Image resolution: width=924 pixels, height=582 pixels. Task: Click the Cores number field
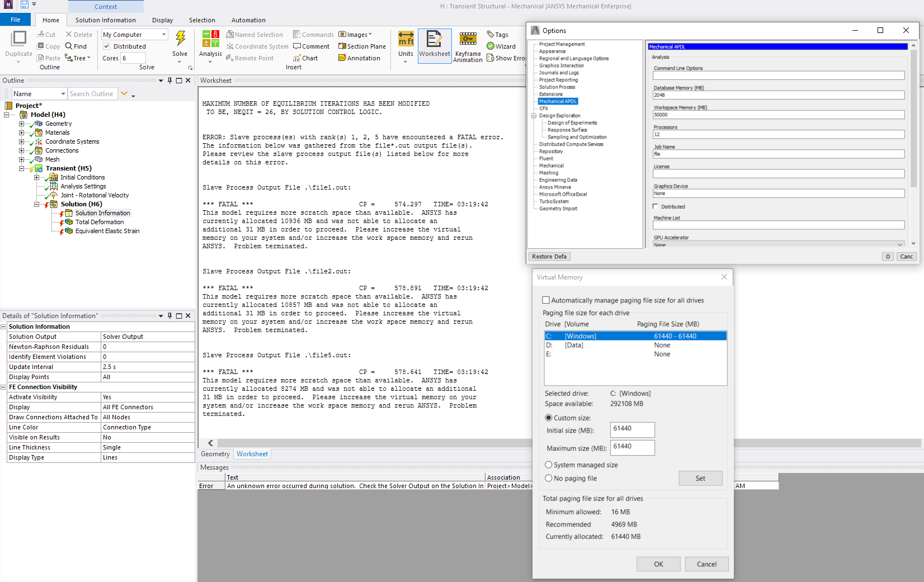pos(133,58)
